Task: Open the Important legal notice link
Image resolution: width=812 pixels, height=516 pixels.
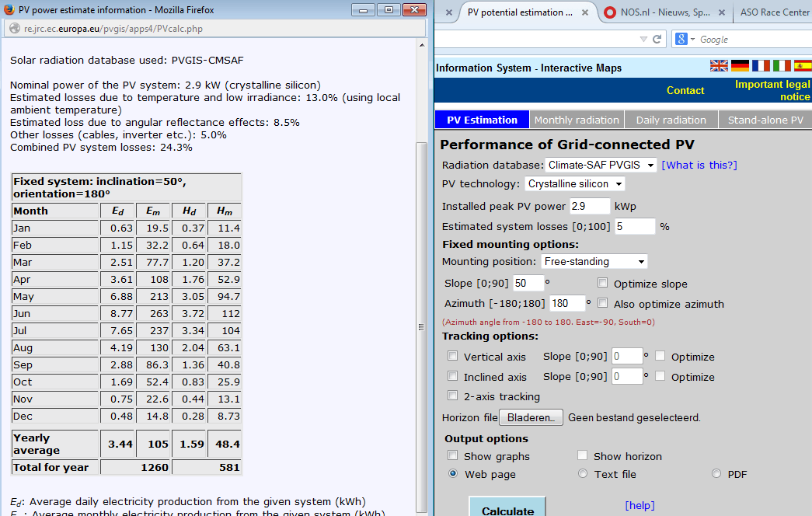Action: (x=772, y=90)
